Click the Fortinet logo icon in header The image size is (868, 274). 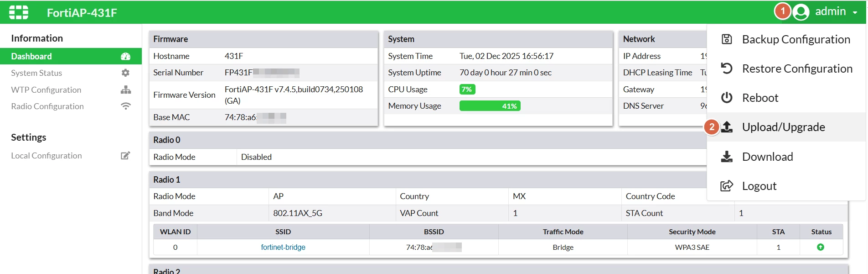pyautogui.click(x=19, y=12)
